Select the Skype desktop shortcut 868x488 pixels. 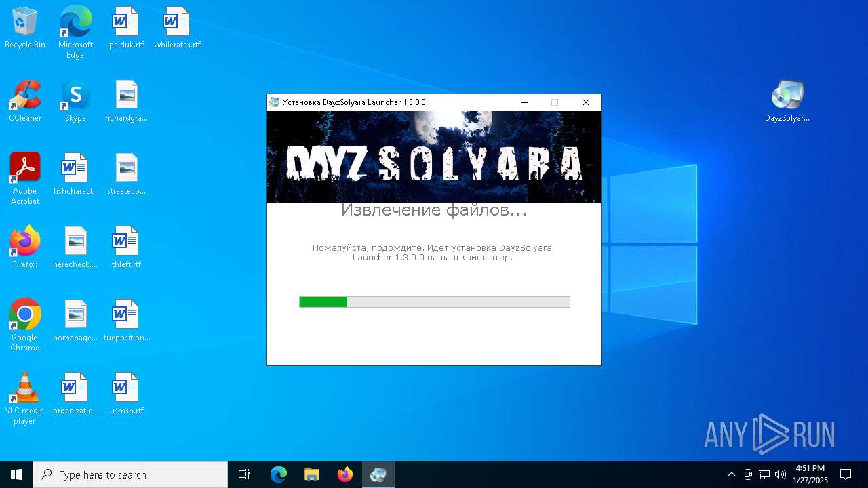tap(75, 102)
